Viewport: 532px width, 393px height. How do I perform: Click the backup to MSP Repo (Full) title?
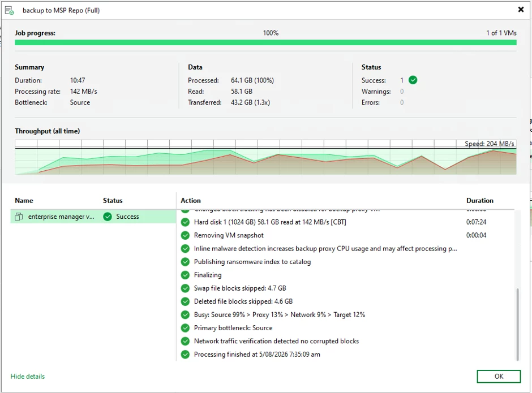tap(61, 11)
